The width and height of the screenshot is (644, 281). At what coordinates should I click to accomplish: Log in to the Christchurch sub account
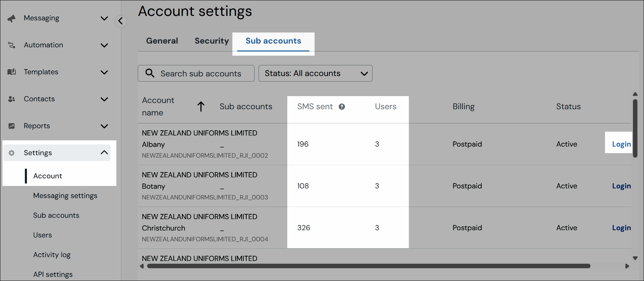[x=621, y=228]
